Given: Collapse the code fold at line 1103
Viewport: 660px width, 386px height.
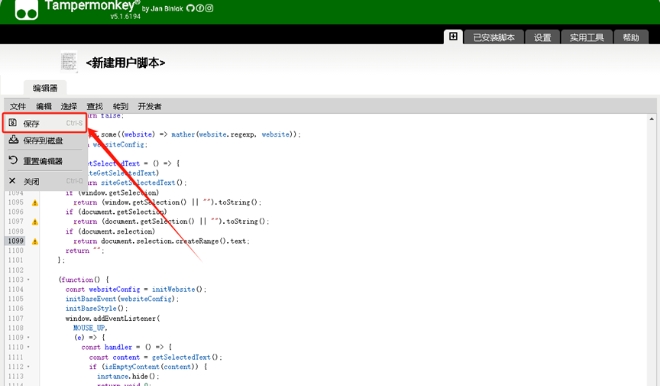Looking at the screenshot, I should click(x=28, y=280).
